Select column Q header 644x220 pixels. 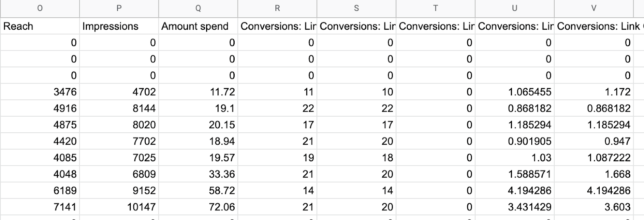point(198,8)
